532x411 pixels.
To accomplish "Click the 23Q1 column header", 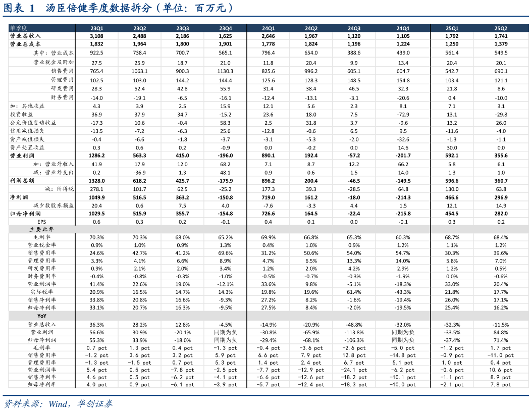I will [x=96, y=28].
